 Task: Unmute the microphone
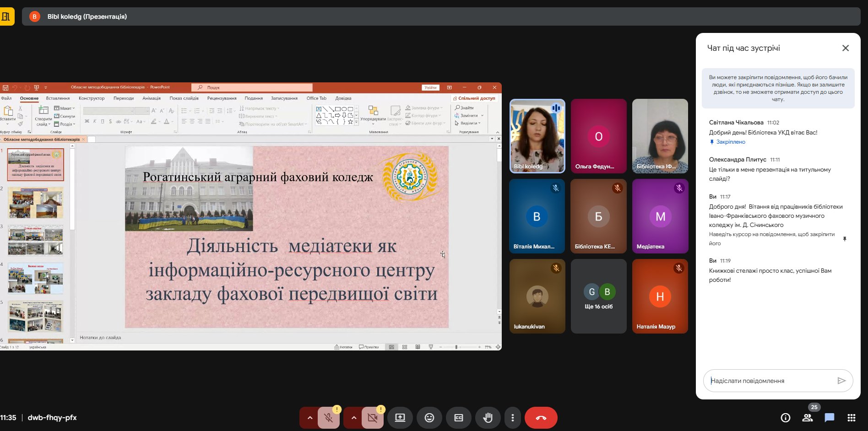(x=328, y=418)
